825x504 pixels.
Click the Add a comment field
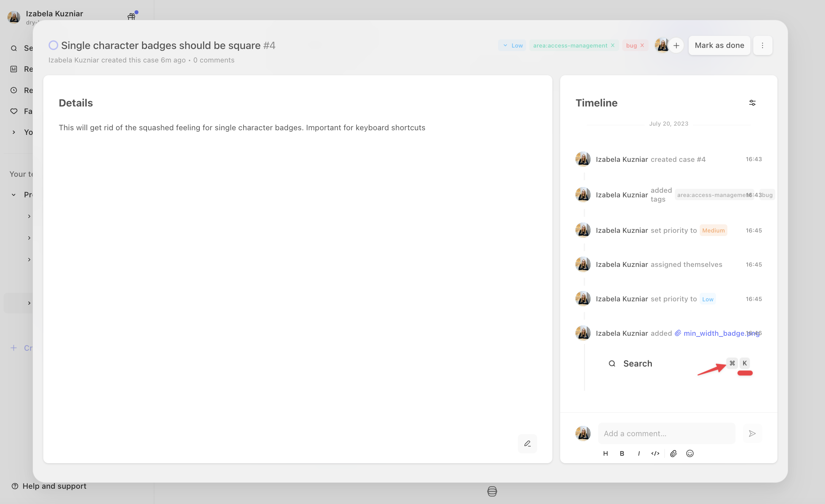pyautogui.click(x=667, y=433)
